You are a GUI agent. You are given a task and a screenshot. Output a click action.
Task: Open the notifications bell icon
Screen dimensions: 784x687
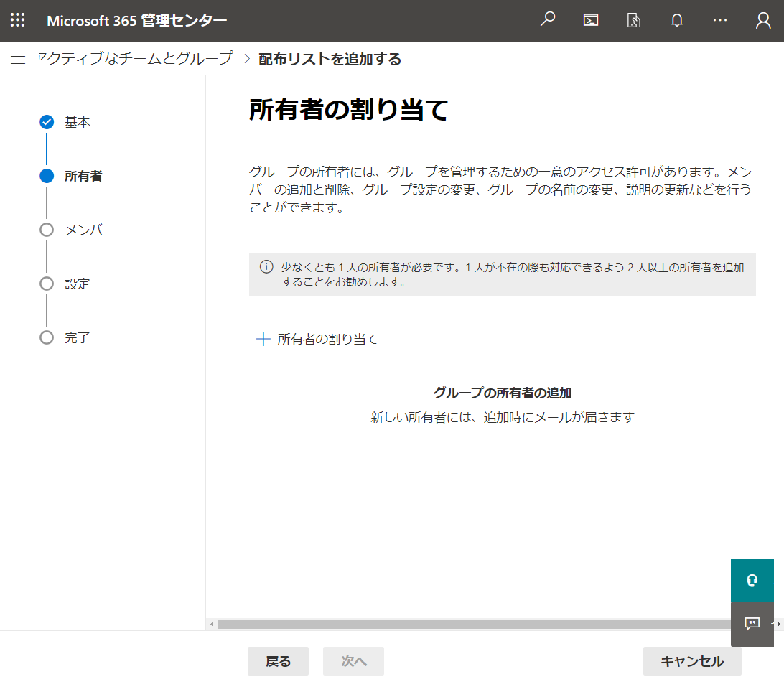click(x=676, y=20)
